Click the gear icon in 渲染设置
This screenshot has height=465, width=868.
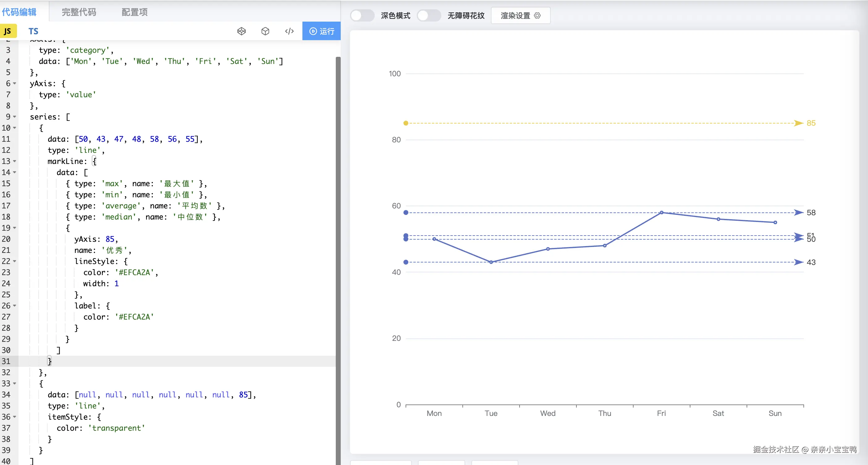537,15
